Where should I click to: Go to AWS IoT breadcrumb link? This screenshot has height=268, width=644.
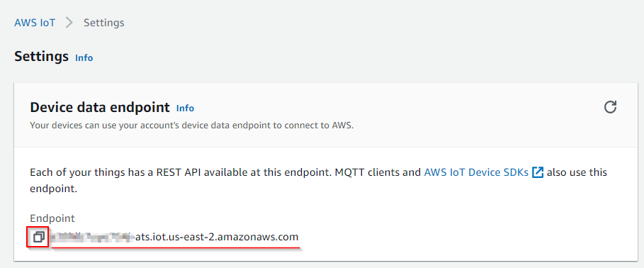(x=35, y=23)
